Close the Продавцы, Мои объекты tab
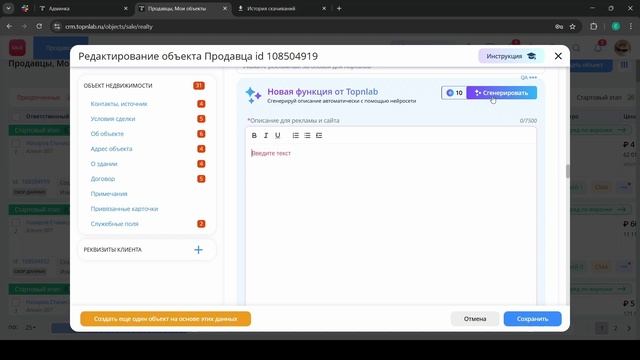Screen dimensions: 640x360 [225, 9]
